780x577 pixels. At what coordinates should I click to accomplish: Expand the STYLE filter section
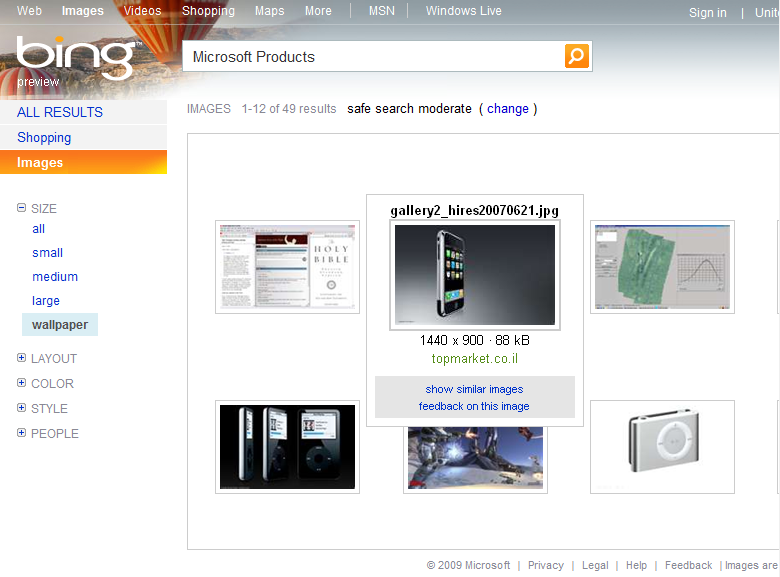coord(21,407)
